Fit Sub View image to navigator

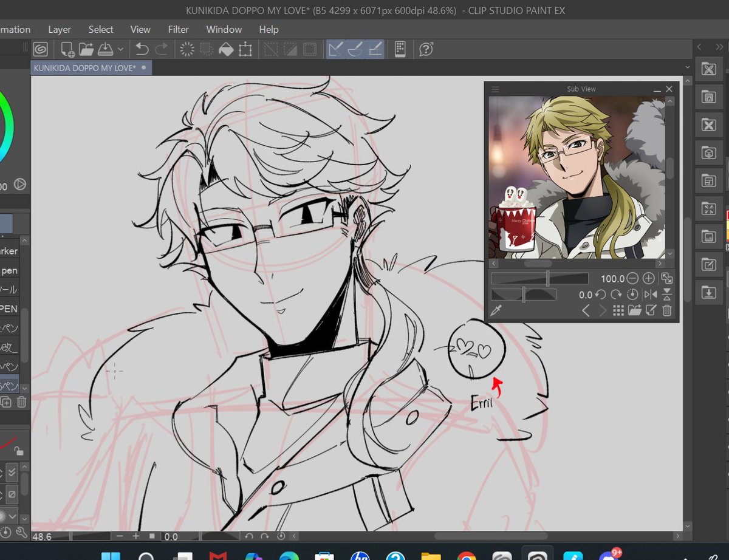tap(667, 278)
